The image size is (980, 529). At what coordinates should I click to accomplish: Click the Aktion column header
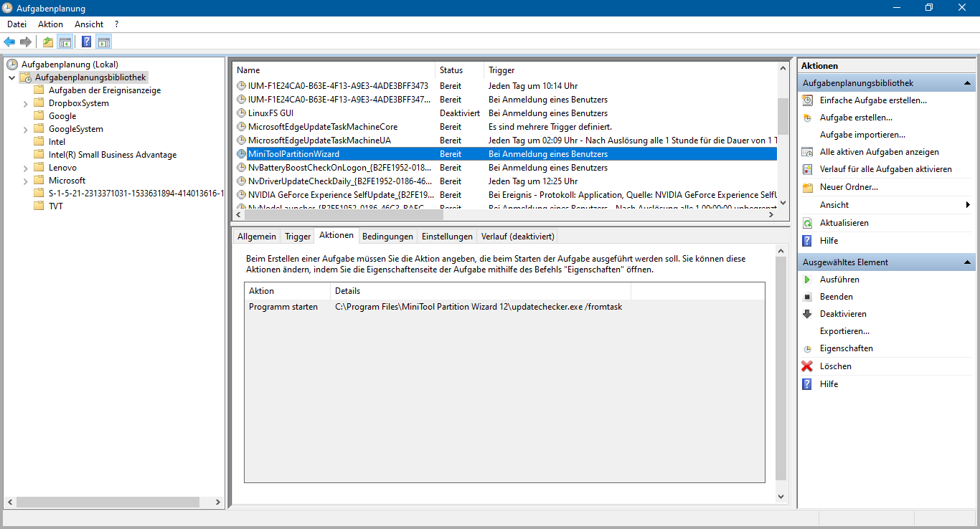click(287, 291)
